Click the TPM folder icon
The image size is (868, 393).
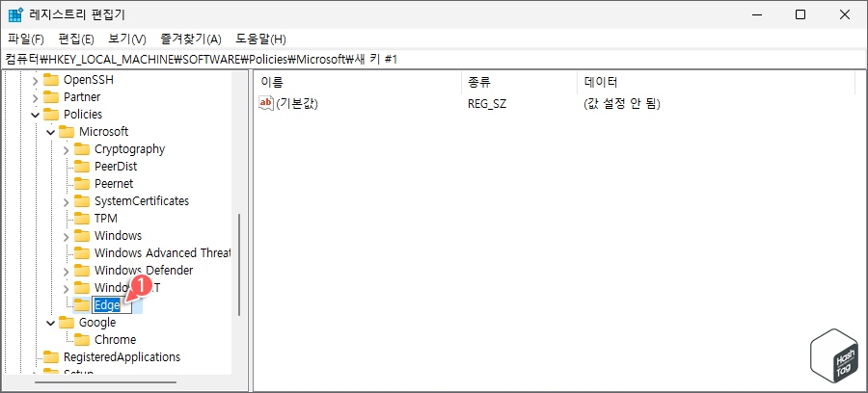click(82, 219)
